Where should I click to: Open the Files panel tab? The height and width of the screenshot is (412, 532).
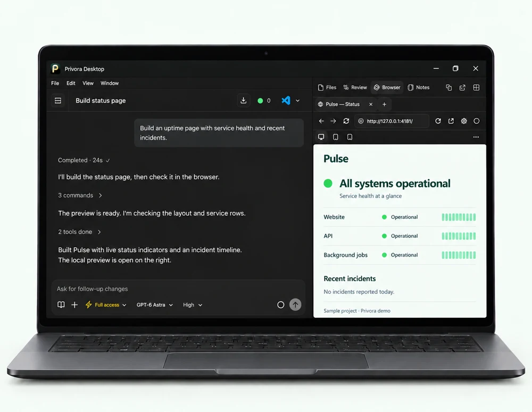327,87
